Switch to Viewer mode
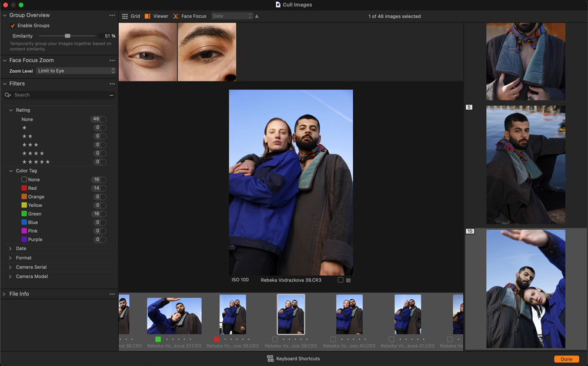Screen dimensions: 588x366 pos(156,16)
